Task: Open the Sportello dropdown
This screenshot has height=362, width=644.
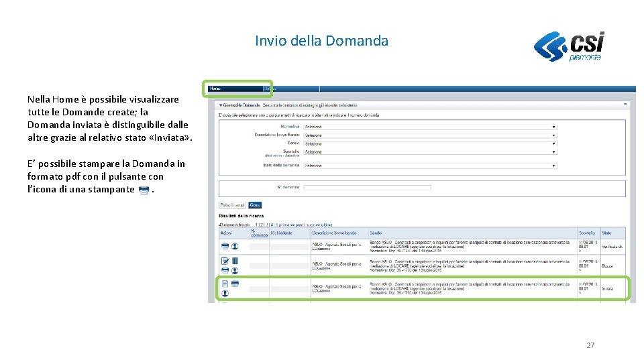Action: (430, 152)
